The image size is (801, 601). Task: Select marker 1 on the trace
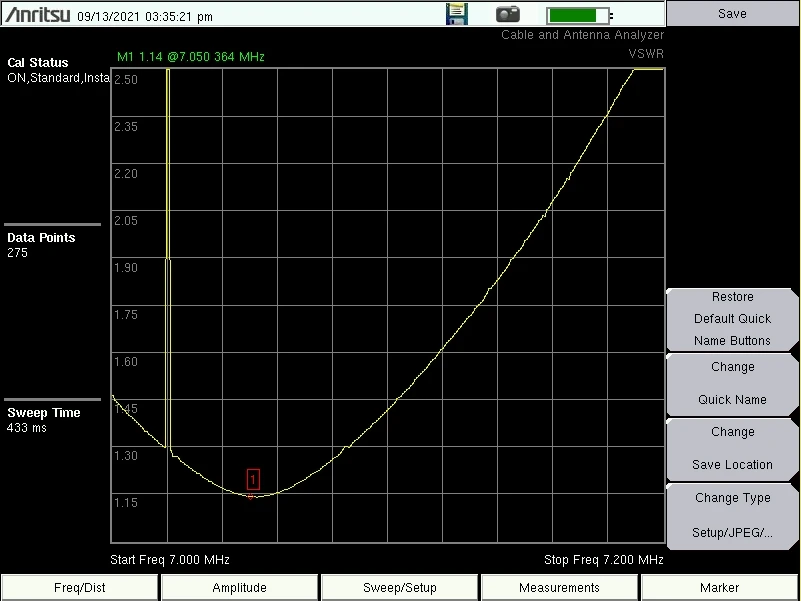(253, 480)
